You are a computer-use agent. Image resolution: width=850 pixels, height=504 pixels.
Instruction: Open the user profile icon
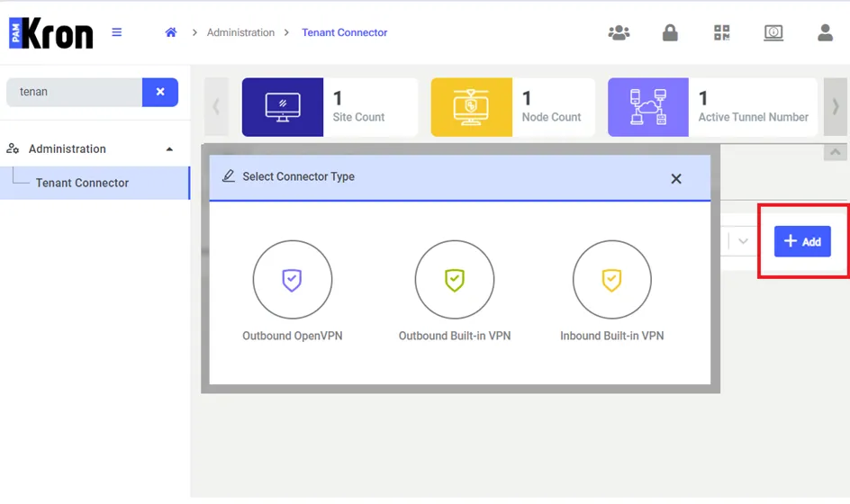(x=825, y=32)
